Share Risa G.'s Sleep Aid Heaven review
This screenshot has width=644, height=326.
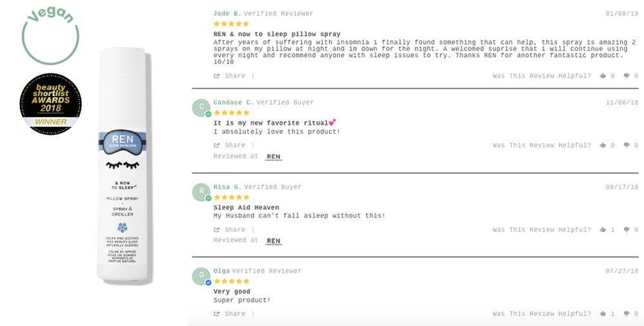(x=230, y=230)
